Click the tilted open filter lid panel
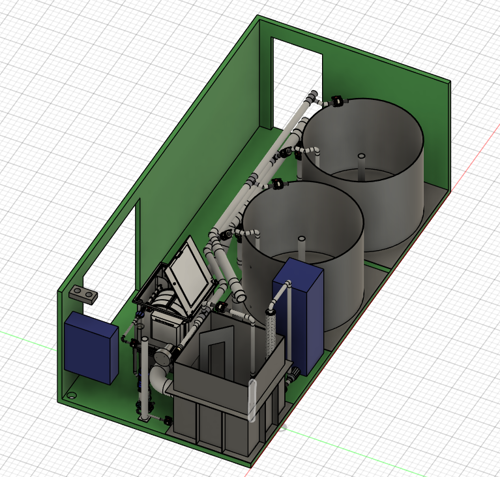 (x=191, y=272)
